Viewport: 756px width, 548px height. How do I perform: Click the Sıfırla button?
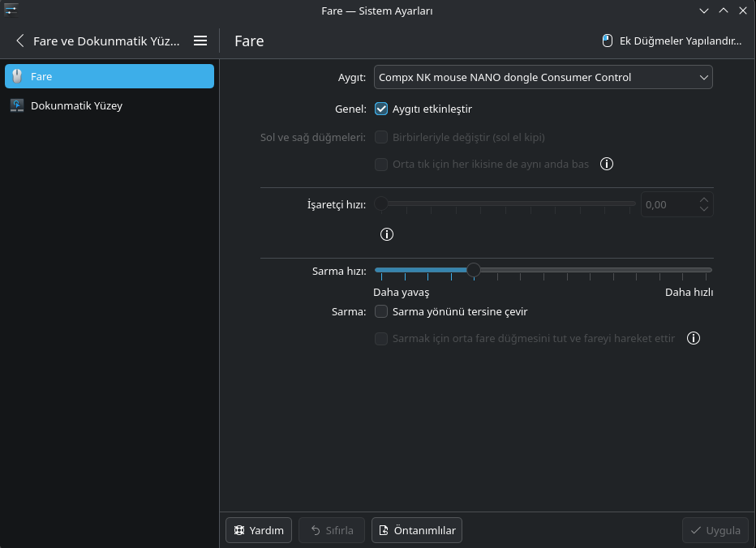(x=332, y=530)
